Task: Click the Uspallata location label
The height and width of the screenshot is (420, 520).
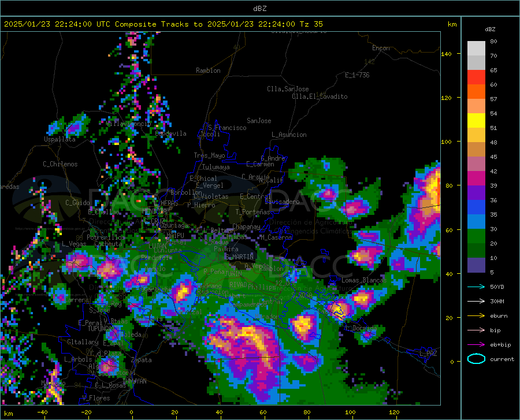Action: point(60,140)
